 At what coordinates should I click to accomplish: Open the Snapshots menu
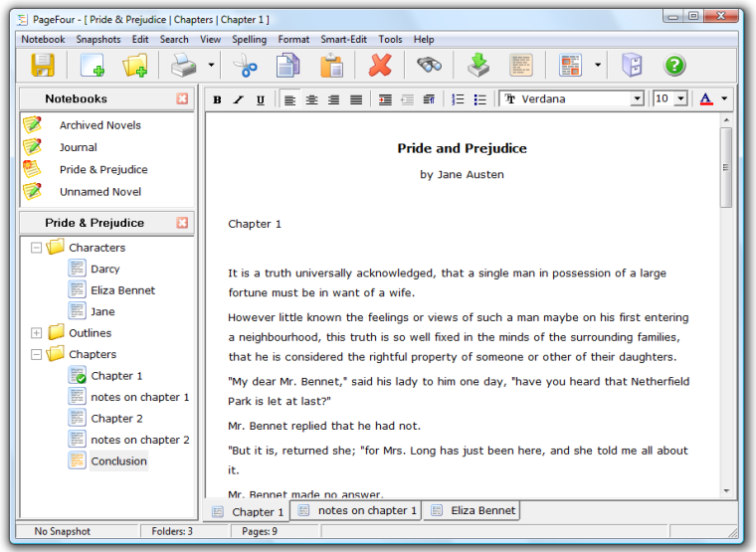(97, 40)
